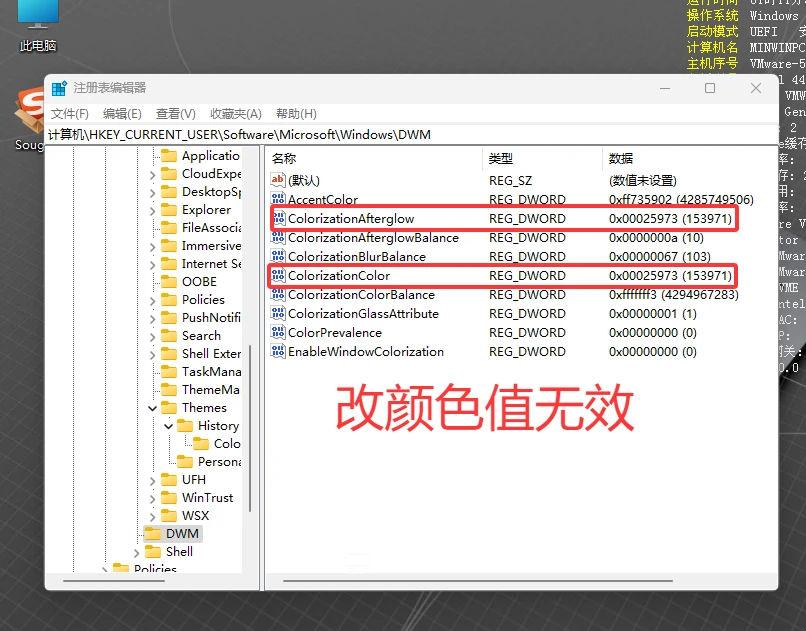The image size is (806, 631).
Task: Click the registry path address bar
Action: coord(411,135)
